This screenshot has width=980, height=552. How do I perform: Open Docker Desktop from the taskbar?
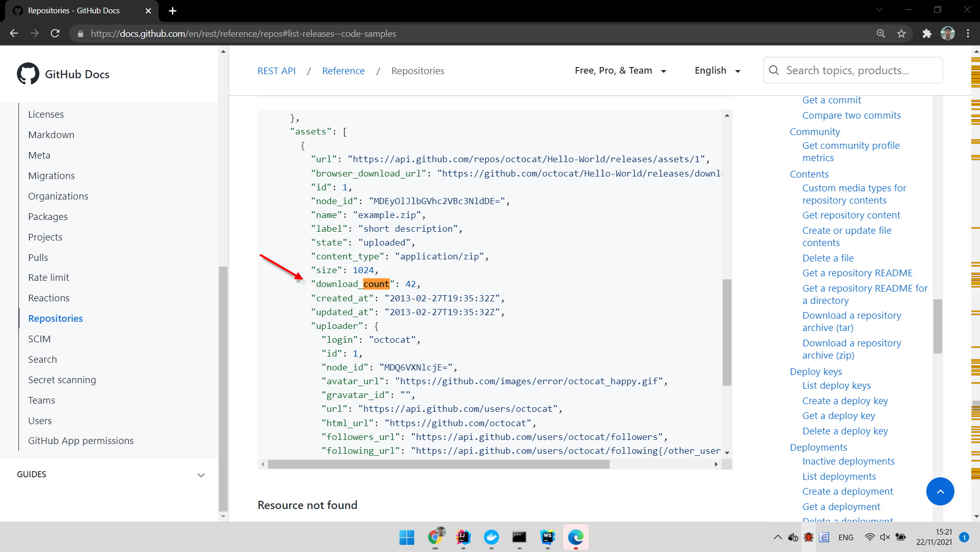point(492,537)
